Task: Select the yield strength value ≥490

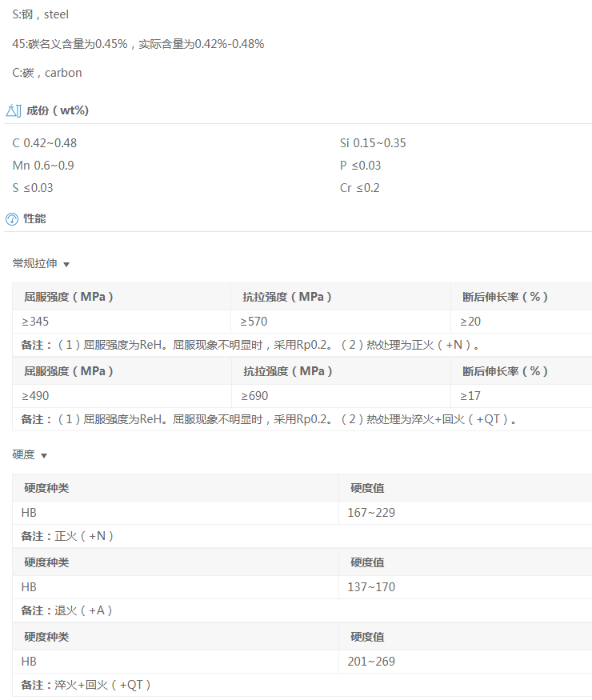Action: (x=37, y=396)
